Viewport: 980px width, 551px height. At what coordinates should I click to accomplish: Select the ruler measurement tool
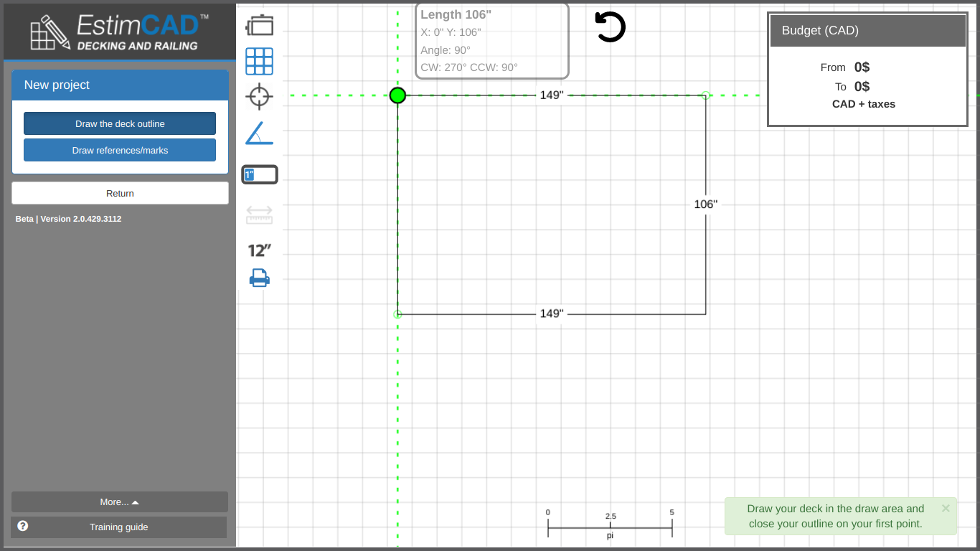259,215
